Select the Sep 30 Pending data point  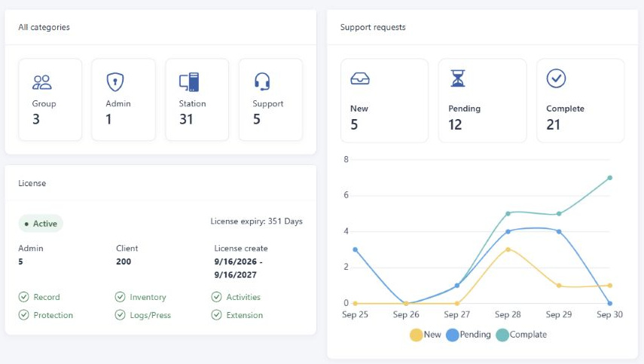pos(610,303)
